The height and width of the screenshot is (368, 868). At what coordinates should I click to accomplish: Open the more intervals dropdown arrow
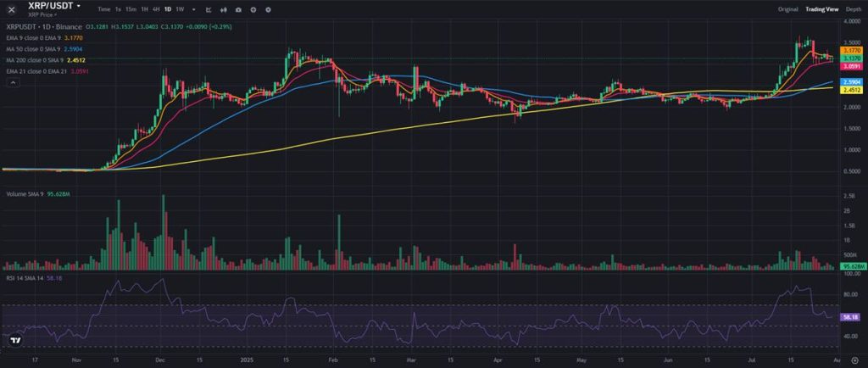pos(193,9)
